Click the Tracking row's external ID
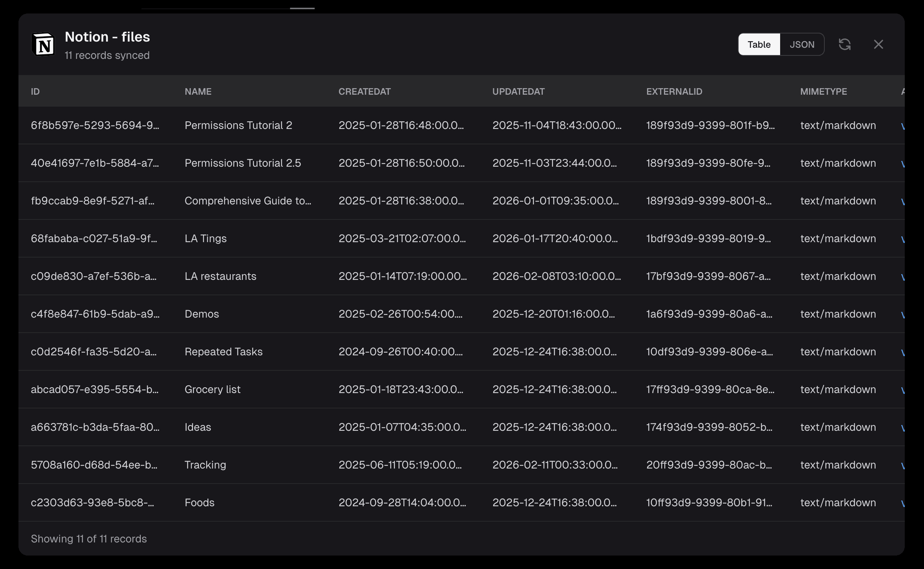Screen dimensions: 924x569 [709, 465]
